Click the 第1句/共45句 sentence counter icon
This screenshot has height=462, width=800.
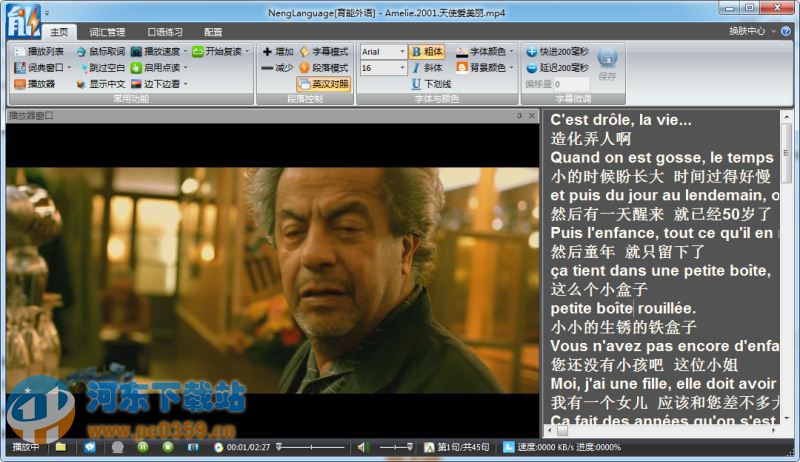(x=429, y=447)
